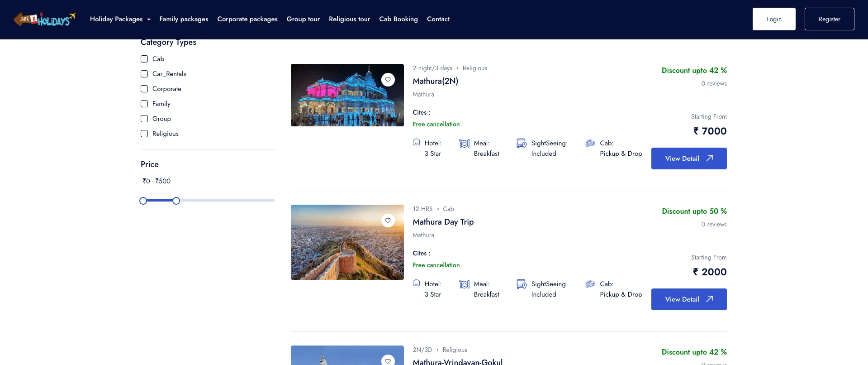
Task: Check the Cab category checkbox
Action: click(144, 59)
